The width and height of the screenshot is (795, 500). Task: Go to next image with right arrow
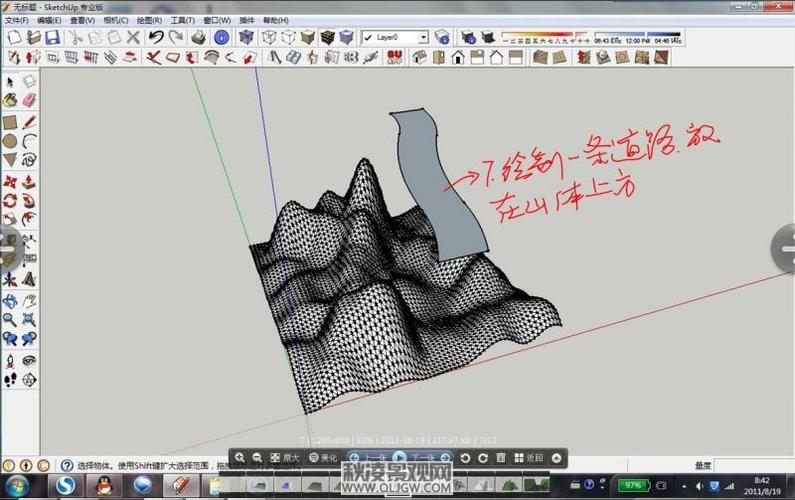[784, 247]
